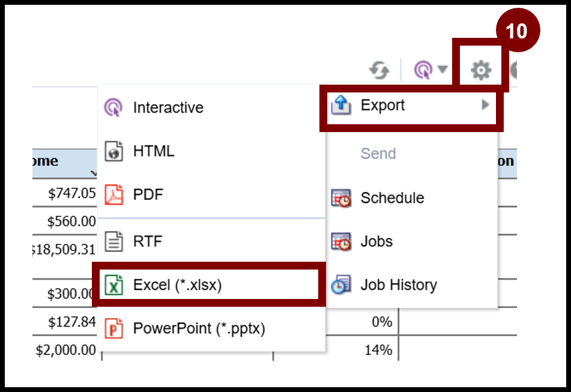Select the Export menu entry
The width and height of the screenshot is (571, 392).
(x=383, y=106)
